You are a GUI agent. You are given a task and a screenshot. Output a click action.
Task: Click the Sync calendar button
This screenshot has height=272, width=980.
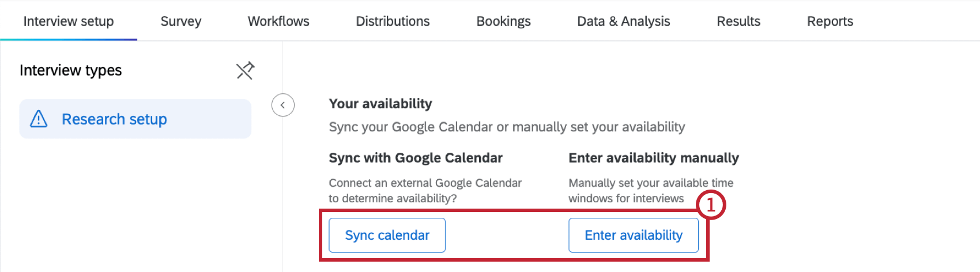pyautogui.click(x=387, y=235)
